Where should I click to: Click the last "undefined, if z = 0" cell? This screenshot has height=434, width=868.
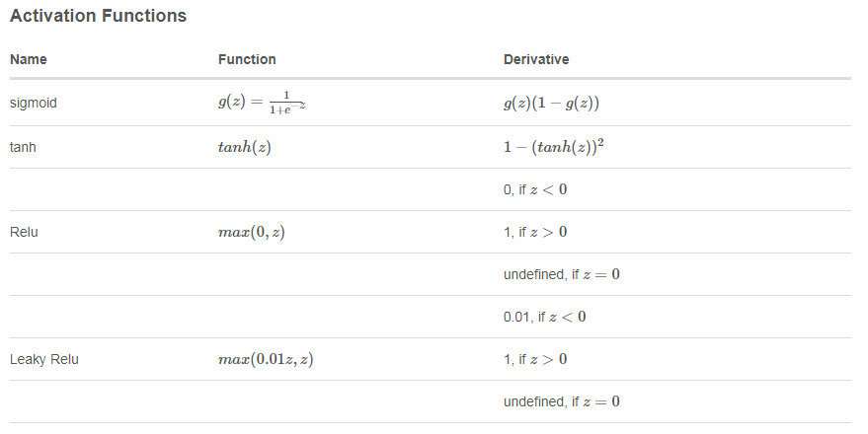[x=562, y=401]
